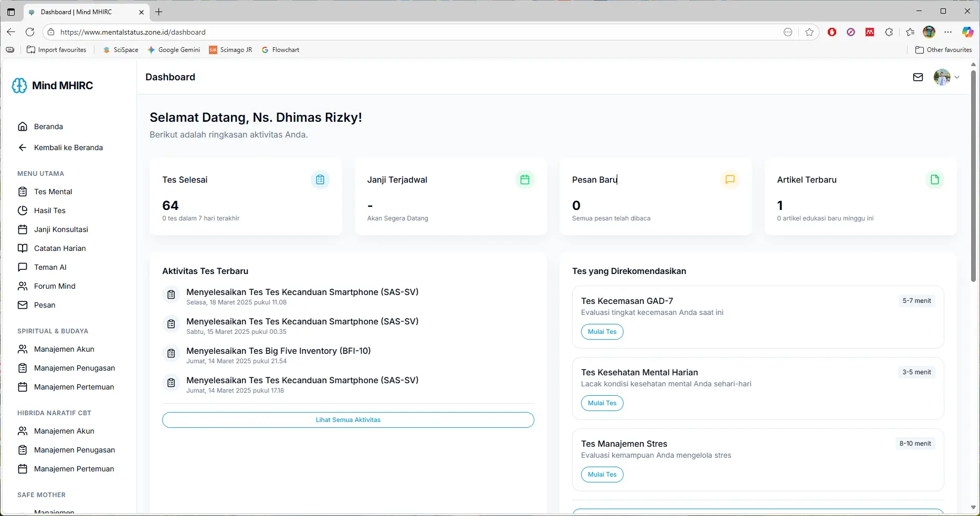980x516 pixels.
Task: Open tab actions menu icon
Action: coord(11,12)
